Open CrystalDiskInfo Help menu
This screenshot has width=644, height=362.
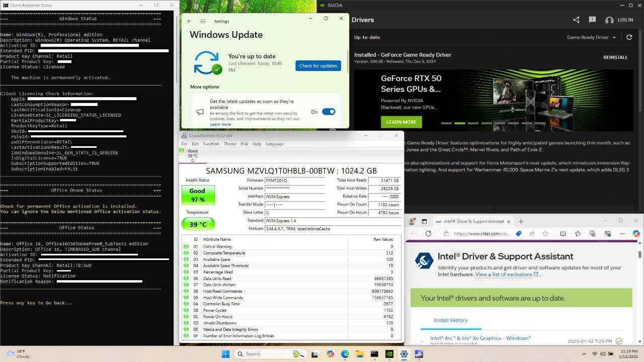coord(257,144)
